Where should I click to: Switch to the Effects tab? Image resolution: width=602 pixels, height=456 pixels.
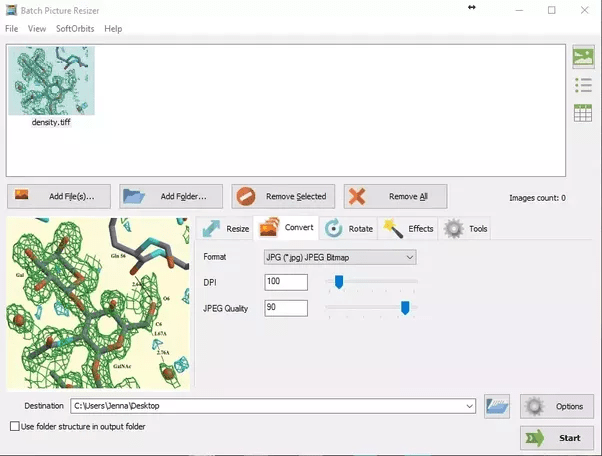click(x=408, y=228)
